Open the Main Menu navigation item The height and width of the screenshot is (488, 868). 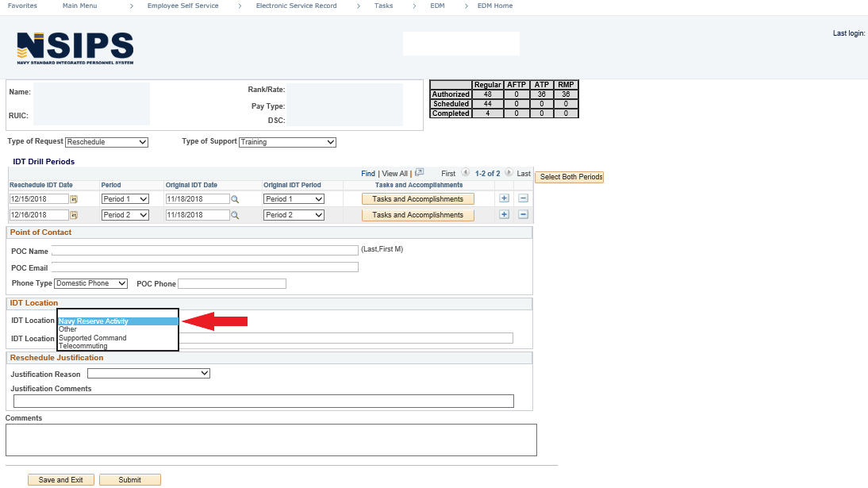[79, 6]
